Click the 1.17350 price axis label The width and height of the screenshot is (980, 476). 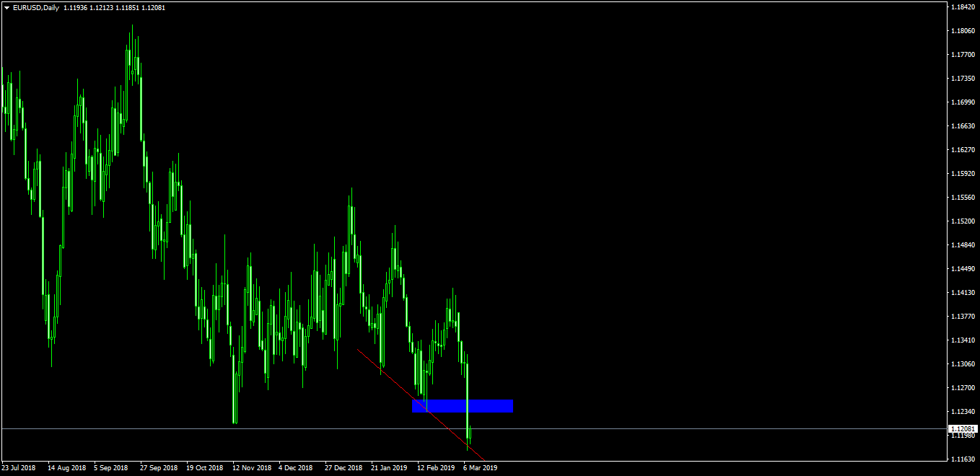click(x=964, y=78)
